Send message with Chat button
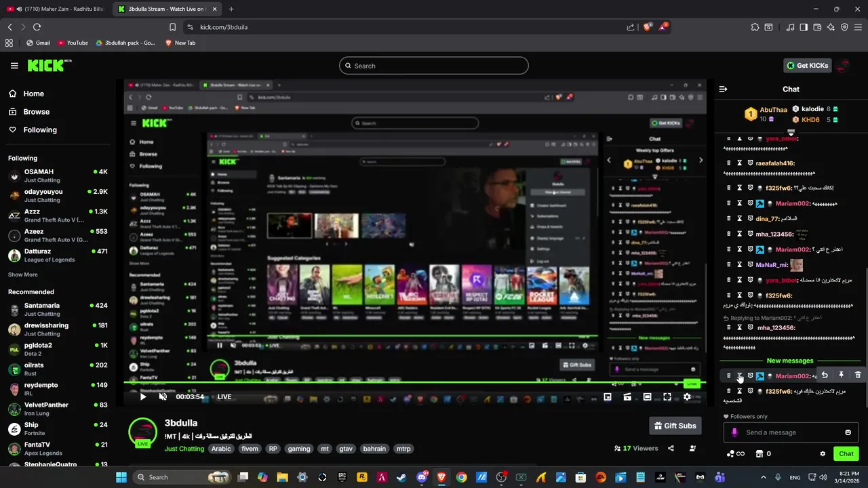The image size is (868, 488). [x=846, y=453]
